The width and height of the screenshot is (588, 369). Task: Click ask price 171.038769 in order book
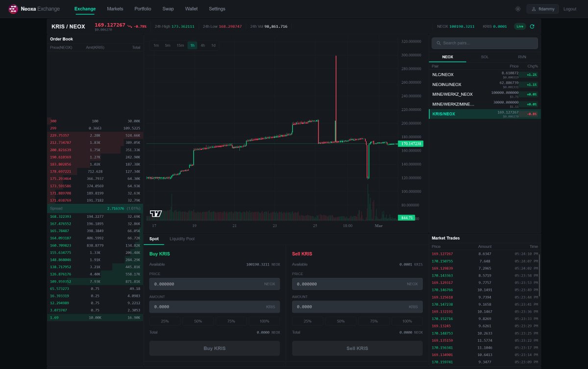(x=61, y=201)
